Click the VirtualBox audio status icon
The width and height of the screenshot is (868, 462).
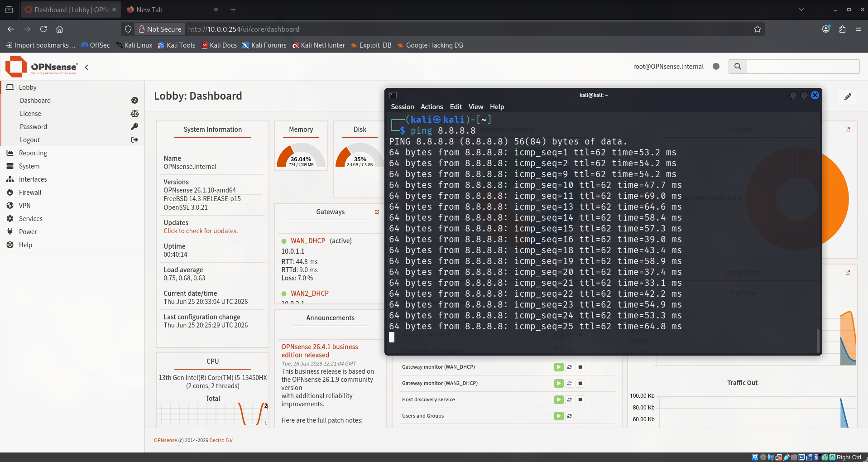coord(771,457)
